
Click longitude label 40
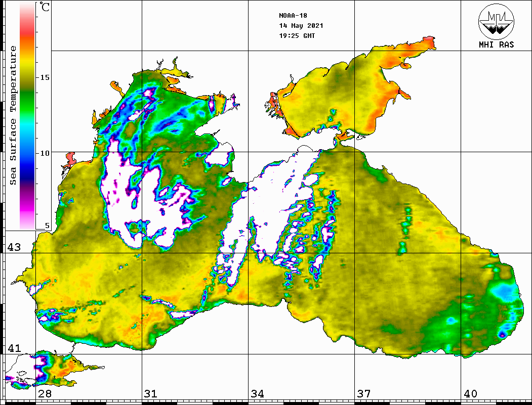pos(470,393)
